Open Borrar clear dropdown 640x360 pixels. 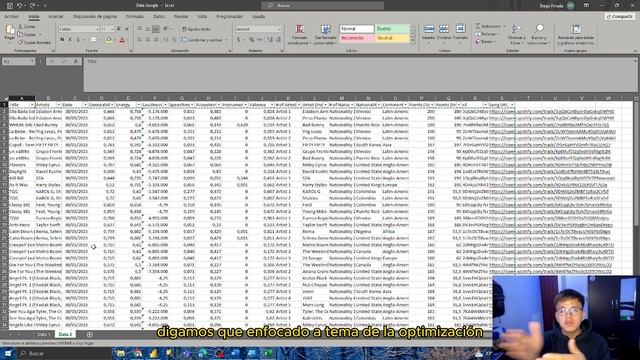pyautogui.click(x=485, y=41)
